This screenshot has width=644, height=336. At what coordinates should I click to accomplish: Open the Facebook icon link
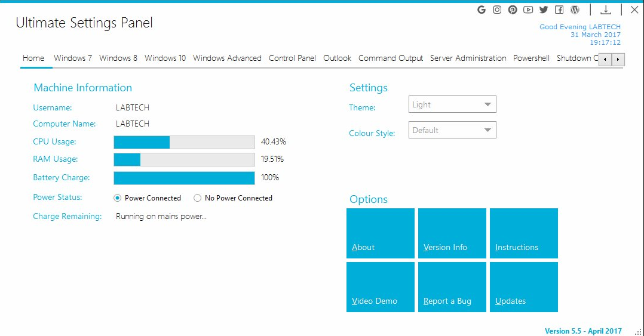[559, 10]
